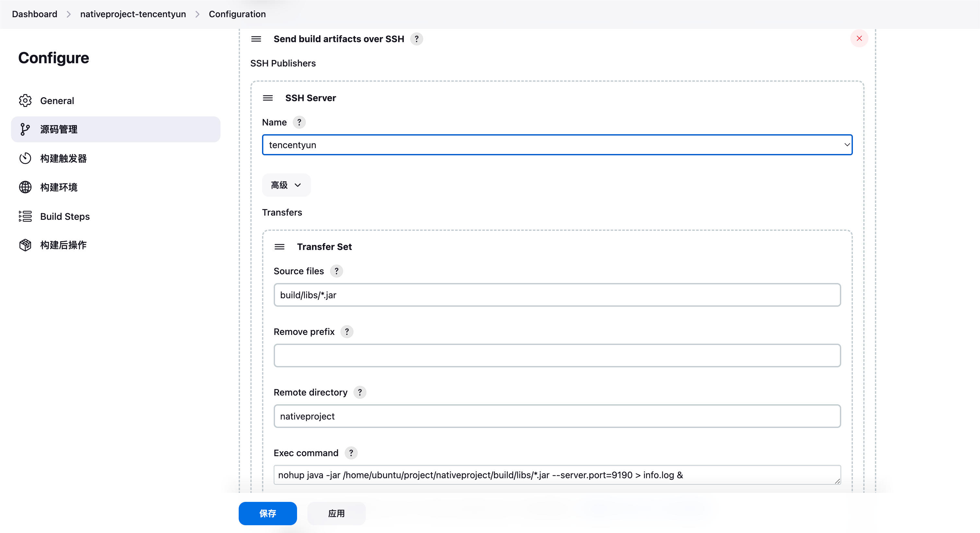This screenshot has height=533, width=980.
Task: Open help for Remote directory
Action: pyautogui.click(x=360, y=392)
